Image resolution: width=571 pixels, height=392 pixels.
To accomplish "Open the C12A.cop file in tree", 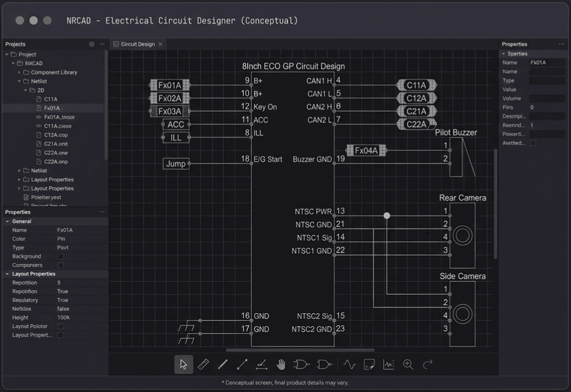I will (x=56, y=135).
